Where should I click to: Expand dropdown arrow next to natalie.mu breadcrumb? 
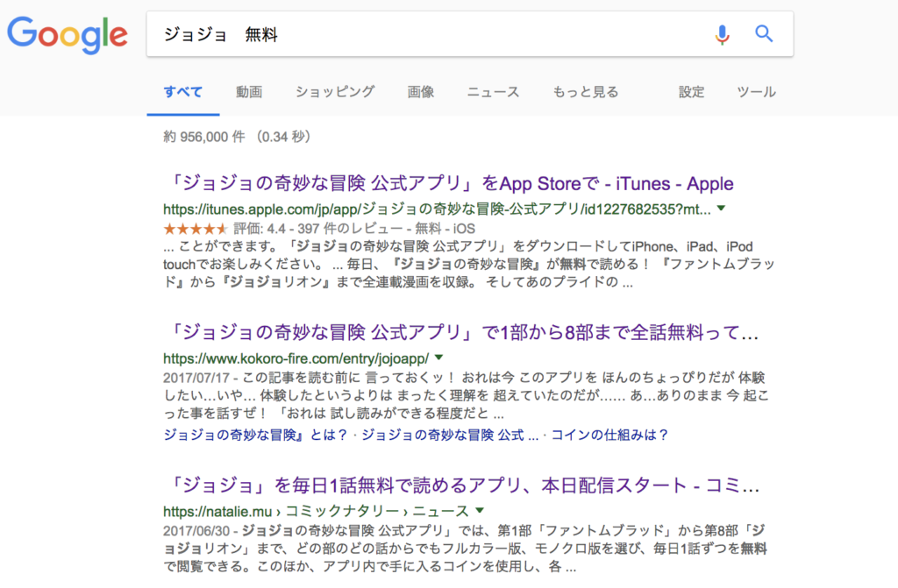coord(480,510)
